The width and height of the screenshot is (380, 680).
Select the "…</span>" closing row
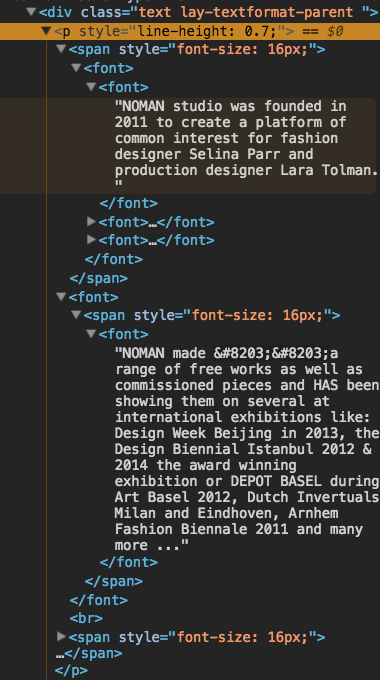pyautogui.click(x=89, y=653)
